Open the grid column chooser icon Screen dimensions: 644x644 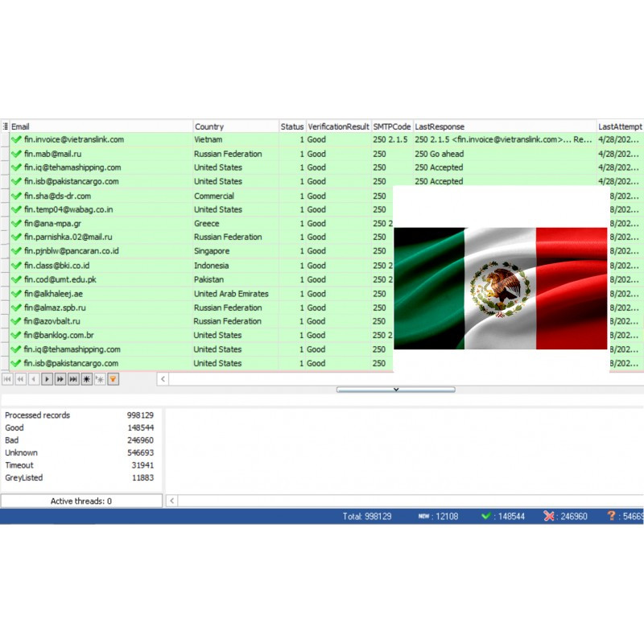(x=5, y=126)
